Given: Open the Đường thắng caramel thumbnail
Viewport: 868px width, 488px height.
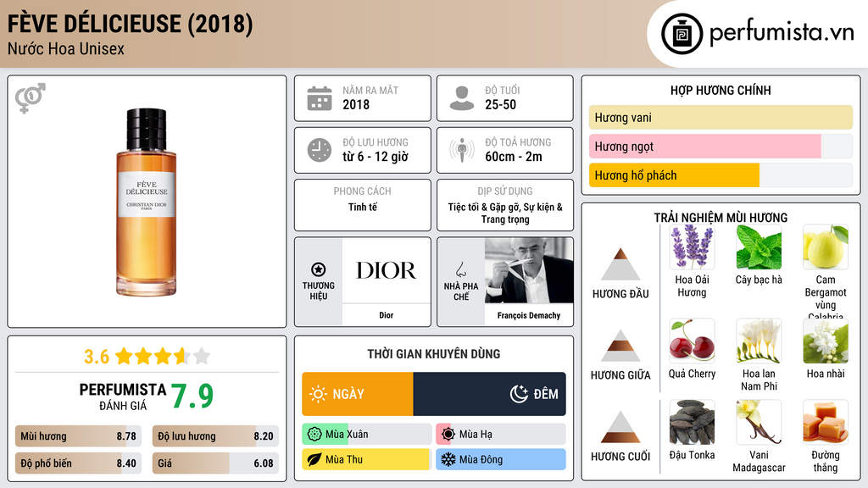Looking at the screenshot, I should click(826, 422).
